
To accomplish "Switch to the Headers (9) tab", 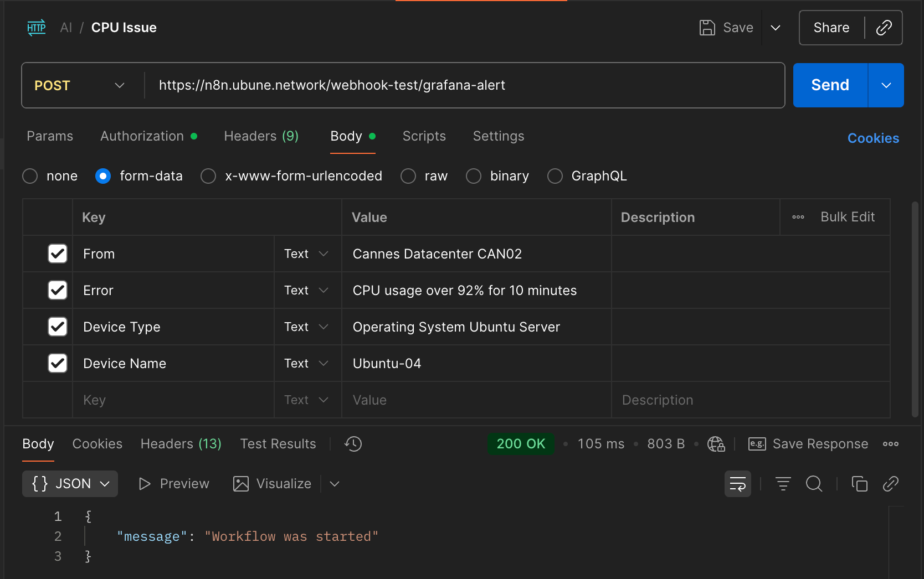I will coord(261,136).
